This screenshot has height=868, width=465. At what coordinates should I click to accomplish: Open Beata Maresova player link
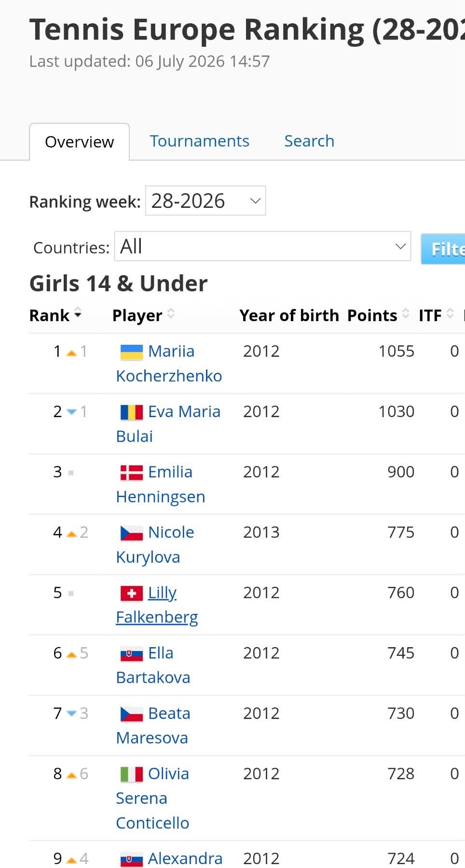pos(153,726)
